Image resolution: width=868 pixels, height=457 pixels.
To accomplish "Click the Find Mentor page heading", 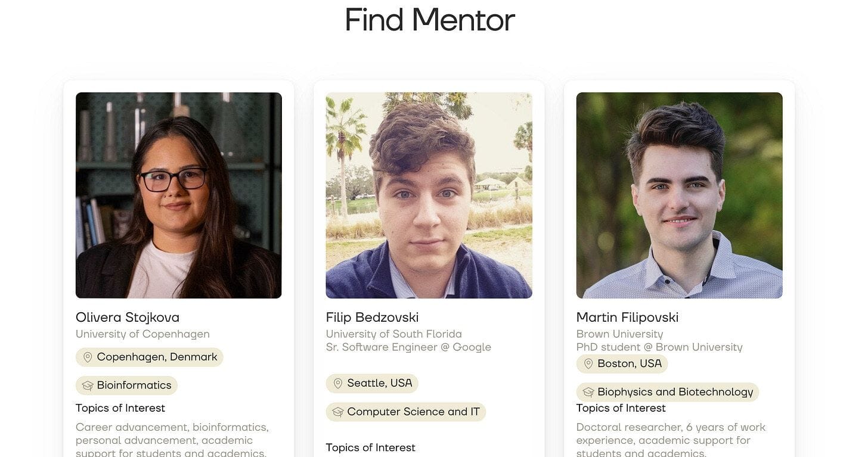I will [x=429, y=20].
